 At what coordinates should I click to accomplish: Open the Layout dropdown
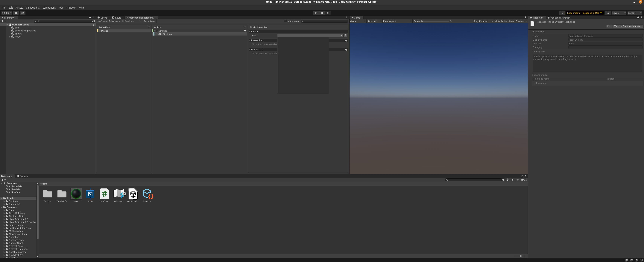[x=634, y=13]
